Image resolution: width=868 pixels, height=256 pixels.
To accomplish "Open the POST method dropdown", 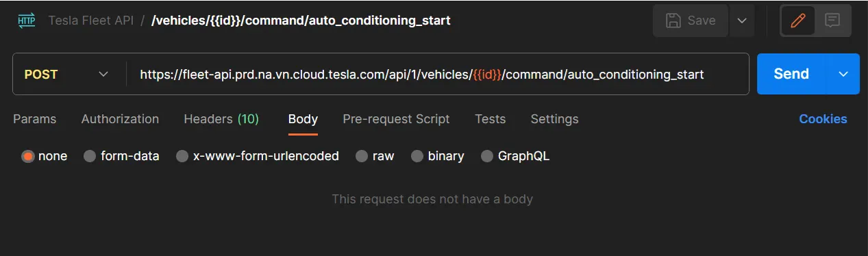I will [67, 74].
